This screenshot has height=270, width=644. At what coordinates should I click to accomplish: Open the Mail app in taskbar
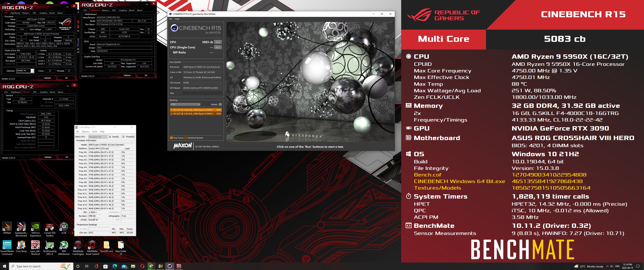pyautogui.click(x=124, y=266)
